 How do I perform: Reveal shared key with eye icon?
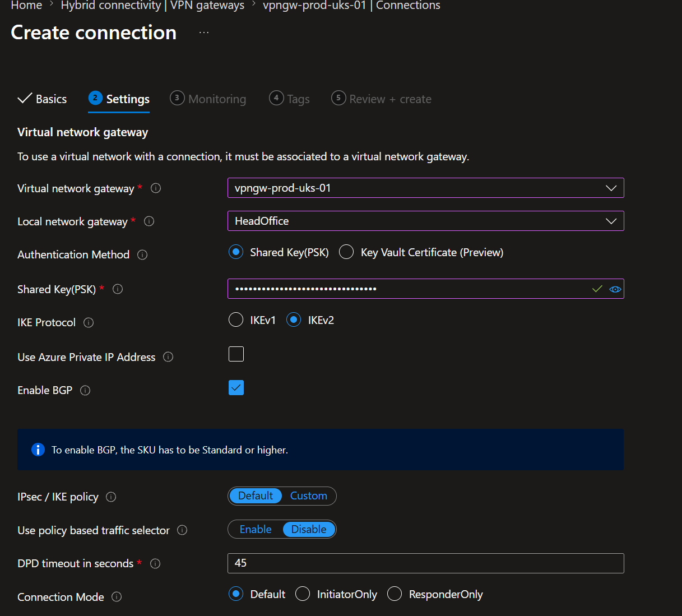pos(615,289)
